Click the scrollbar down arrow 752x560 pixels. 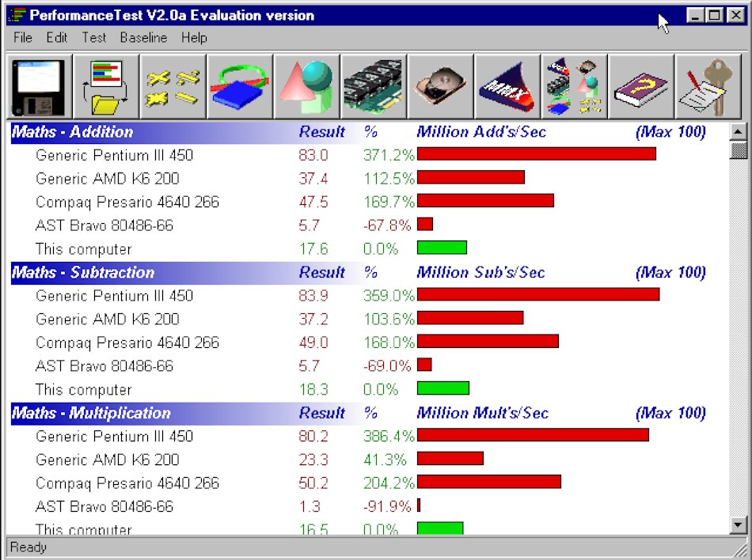click(738, 524)
